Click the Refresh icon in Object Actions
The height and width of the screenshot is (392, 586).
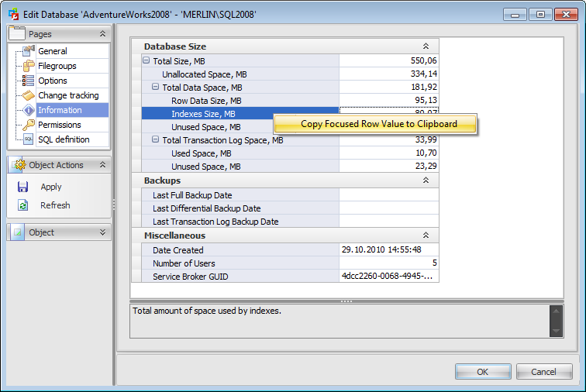tap(23, 205)
